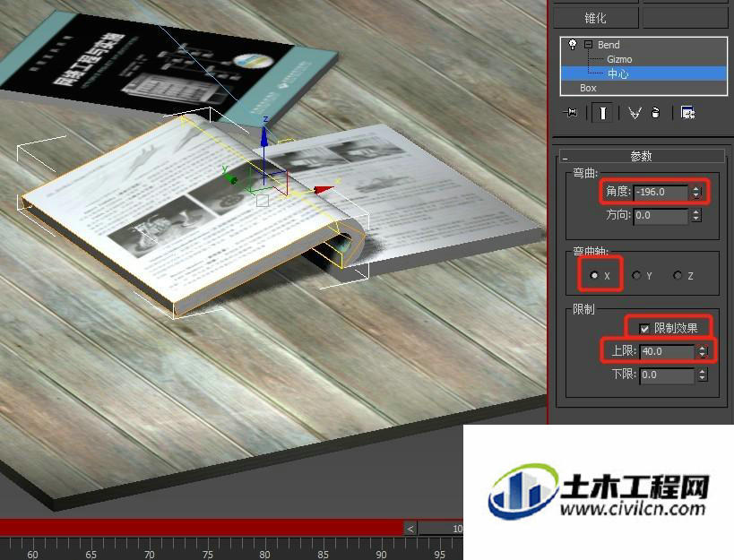Collapse the Bend modifier sub-object tree
734x560 pixels.
click(x=589, y=45)
